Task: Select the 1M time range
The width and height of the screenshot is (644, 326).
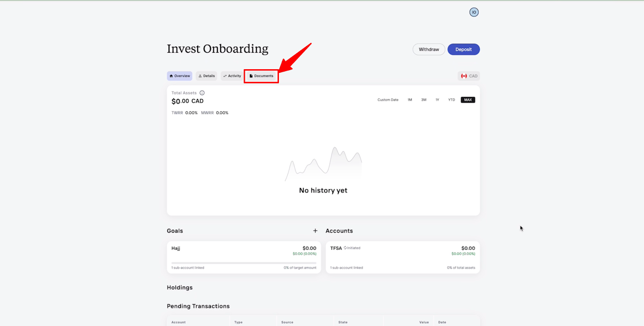Action: pos(410,100)
